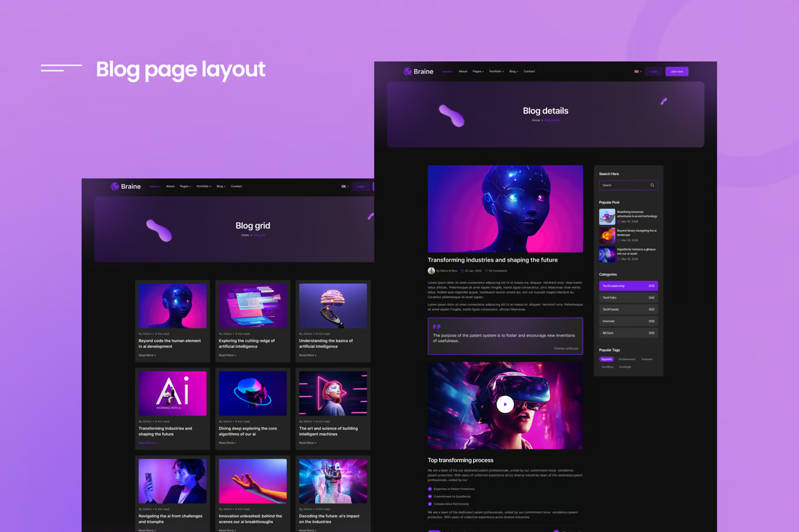Viewport: 799px width, 532px height.
Task: Expand the Portfolio dropdown
Action: pyautogui.click(x=496, y=71)
